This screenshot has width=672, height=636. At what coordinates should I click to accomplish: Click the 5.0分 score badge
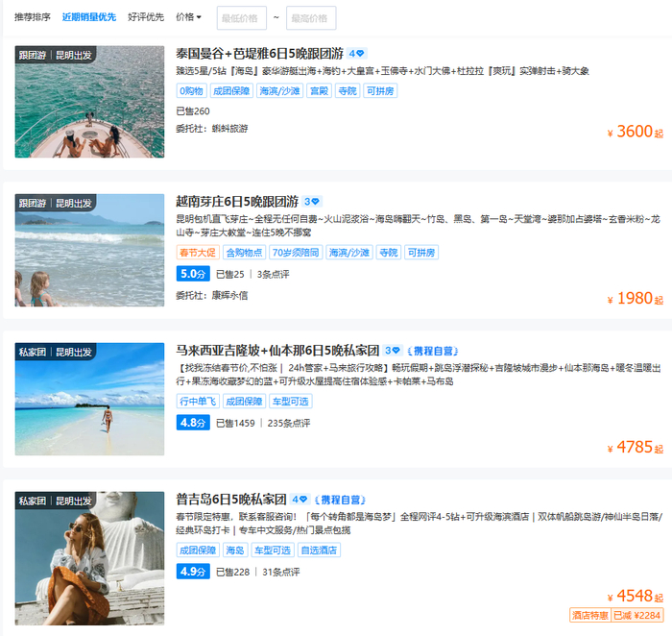193,274
